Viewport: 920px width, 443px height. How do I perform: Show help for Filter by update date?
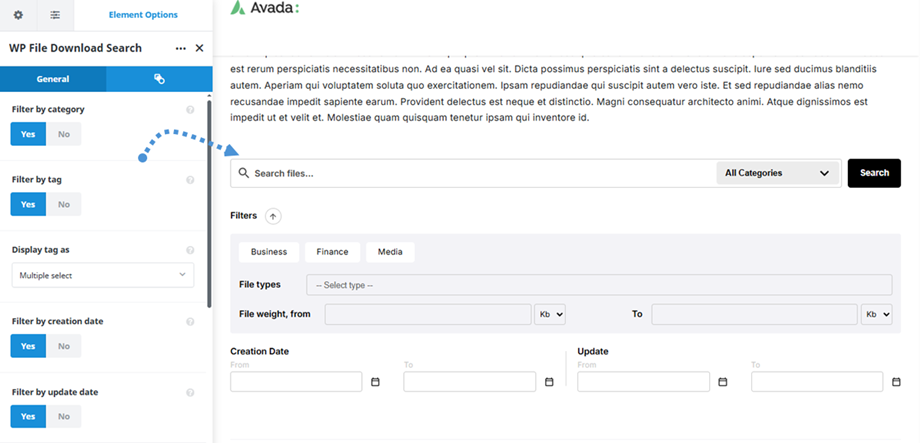click(190, 393)
